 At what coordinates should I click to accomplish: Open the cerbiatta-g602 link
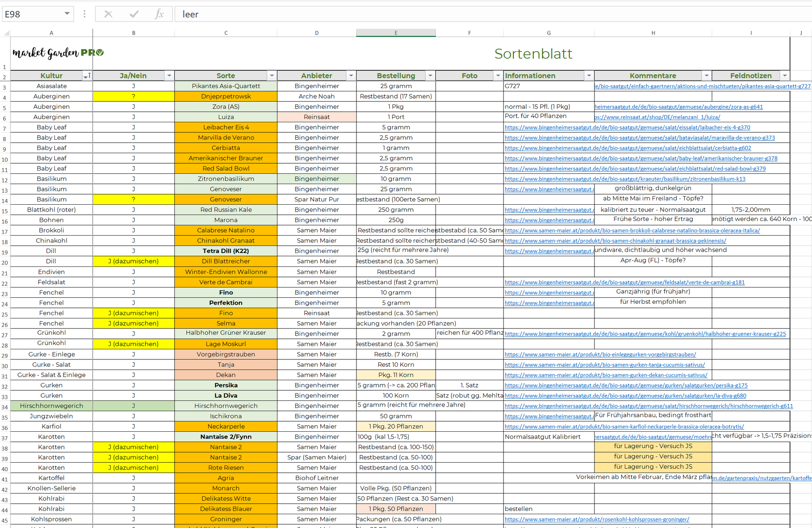(628, 148)
